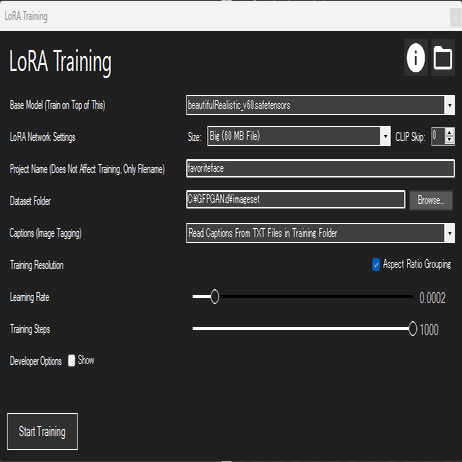The image size is (462, 462).
Task: Click the Start Training button
Action: click(x=42, y=432)
